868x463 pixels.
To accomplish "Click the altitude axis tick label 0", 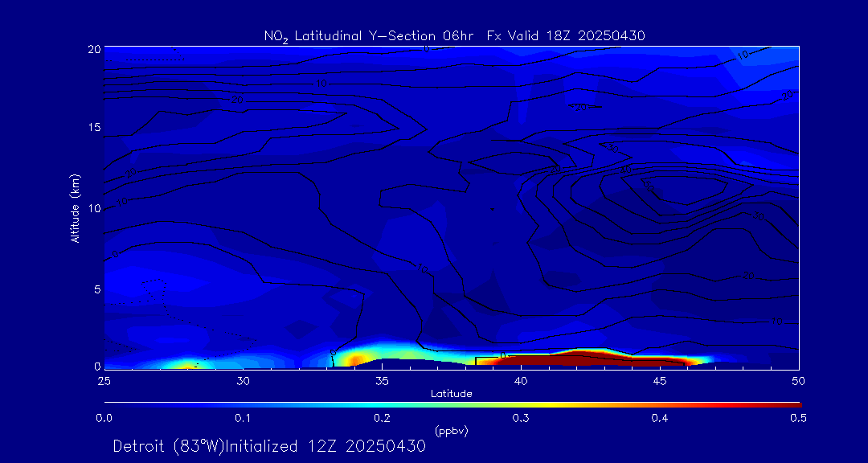I will [97, 366].
